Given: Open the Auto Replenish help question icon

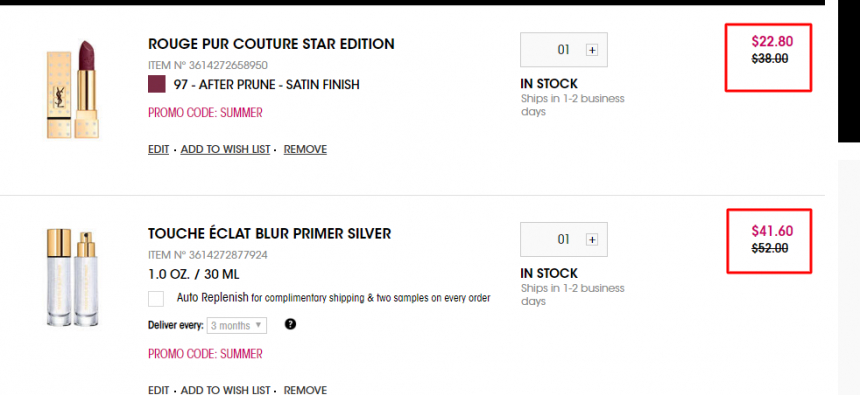Looking at the screenshot, I should (291, 324).
